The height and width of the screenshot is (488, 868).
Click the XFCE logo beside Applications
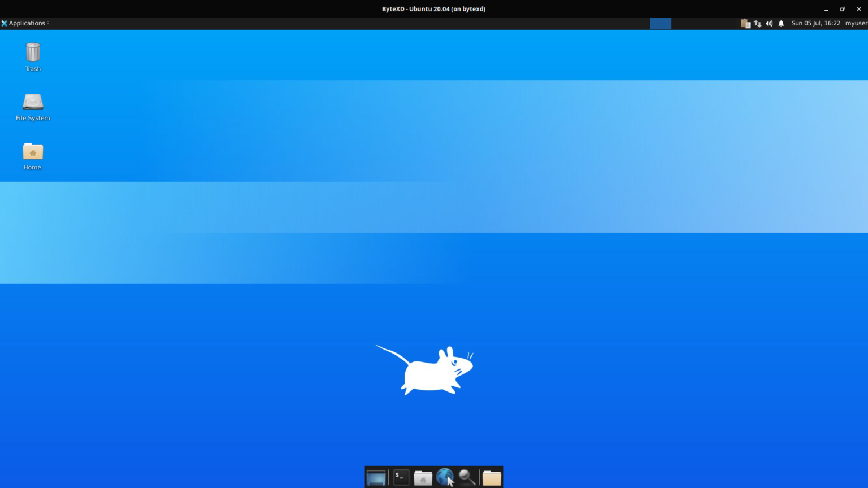pos(5,23)
